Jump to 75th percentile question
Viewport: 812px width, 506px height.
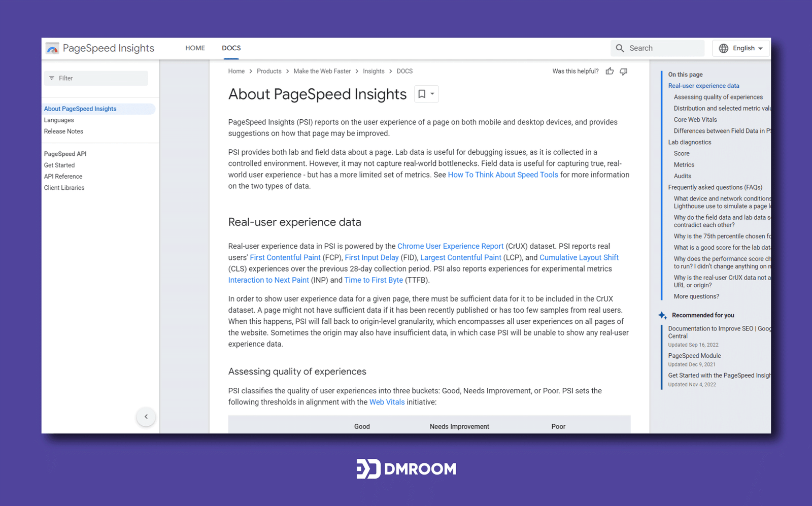click(722, 236)
